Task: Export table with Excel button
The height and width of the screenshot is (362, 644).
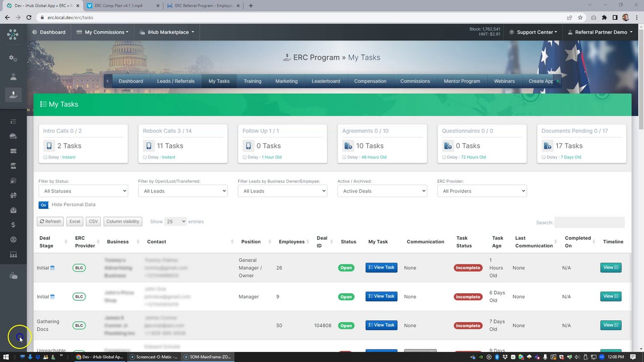Action: tap(75, 221)
